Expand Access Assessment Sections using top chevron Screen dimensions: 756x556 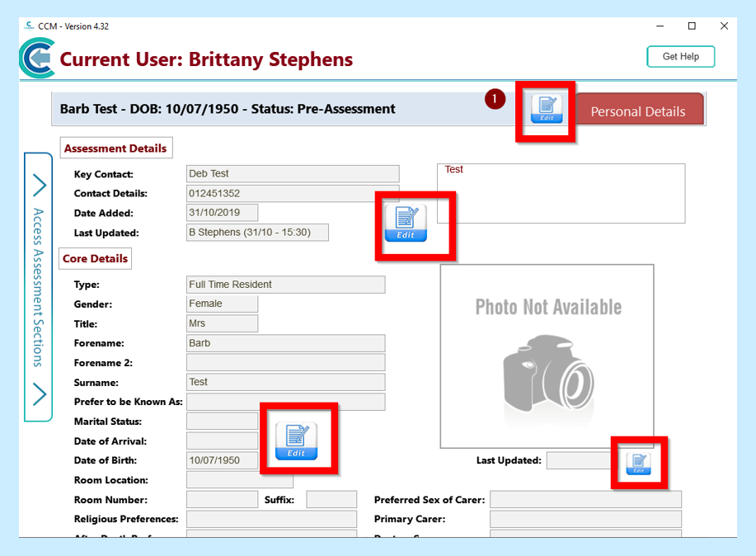tap(39, 185)
